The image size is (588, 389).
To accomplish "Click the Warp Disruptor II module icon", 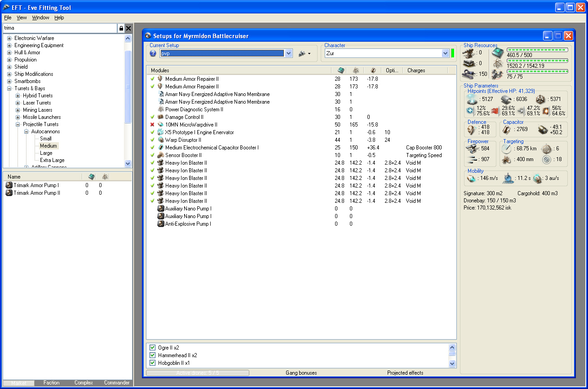I will (x=160, y=140).
